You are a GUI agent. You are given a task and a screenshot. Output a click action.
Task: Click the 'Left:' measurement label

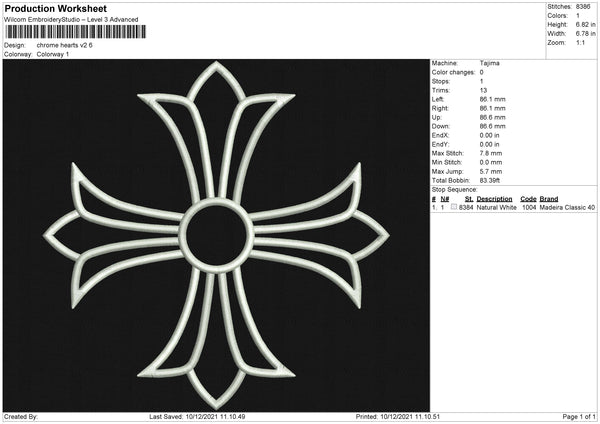(438, 99)
